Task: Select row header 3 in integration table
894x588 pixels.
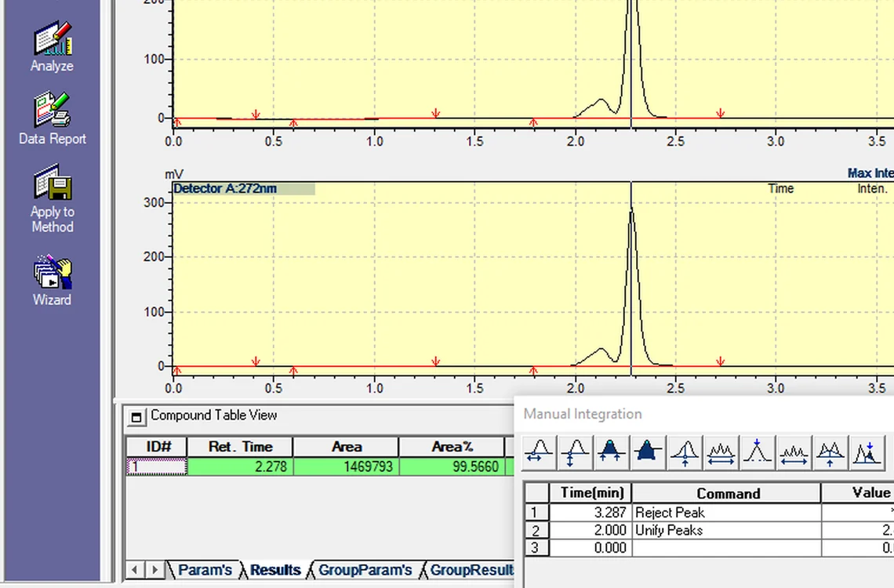Action: click(536, 547)
